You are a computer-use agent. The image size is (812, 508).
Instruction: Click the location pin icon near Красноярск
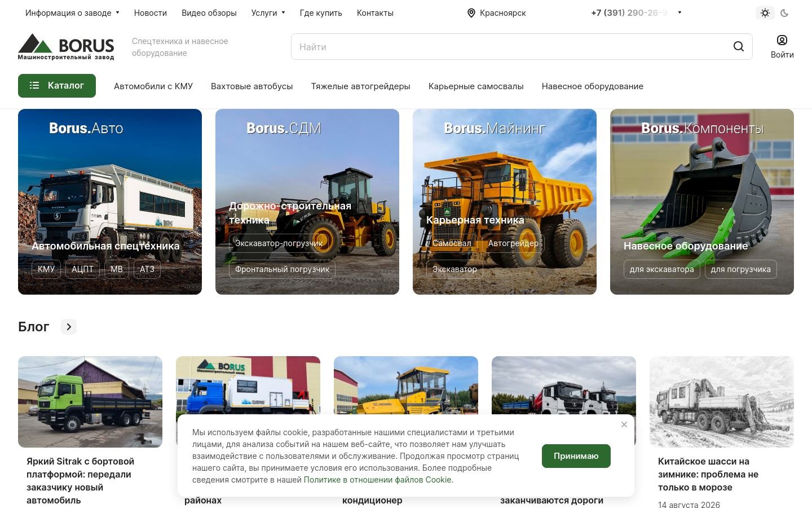click(x=471, y=13)
